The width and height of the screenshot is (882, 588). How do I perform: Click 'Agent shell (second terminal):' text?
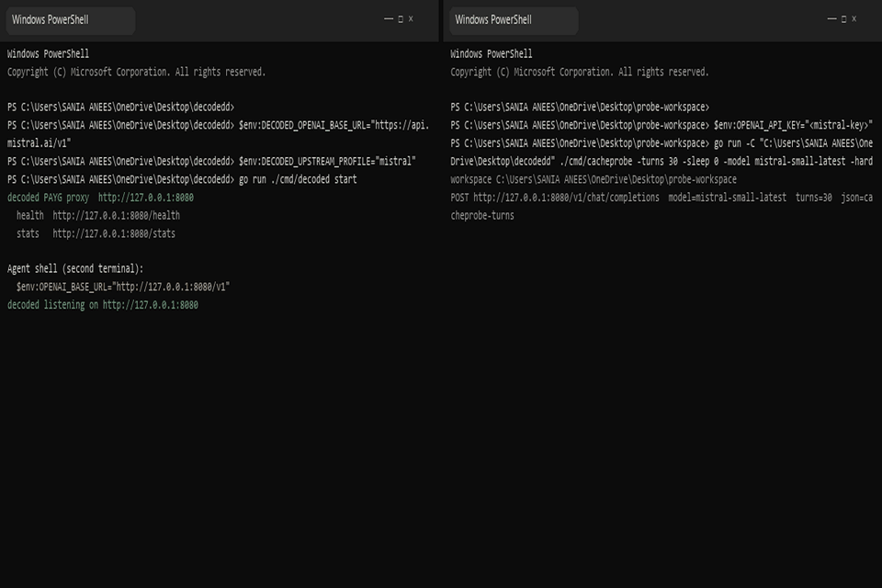click(75, 269)
